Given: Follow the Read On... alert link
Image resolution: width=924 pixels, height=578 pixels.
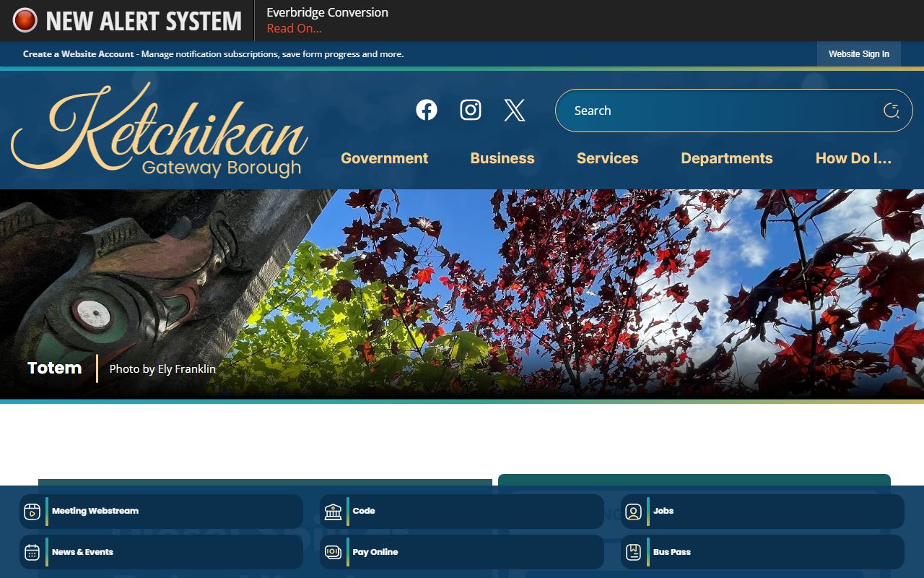Looking at the screenshot, I should [294, 29].
